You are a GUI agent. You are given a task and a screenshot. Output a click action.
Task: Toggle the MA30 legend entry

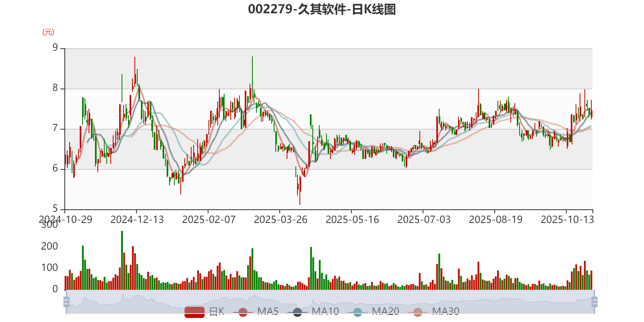click(433, 312)
